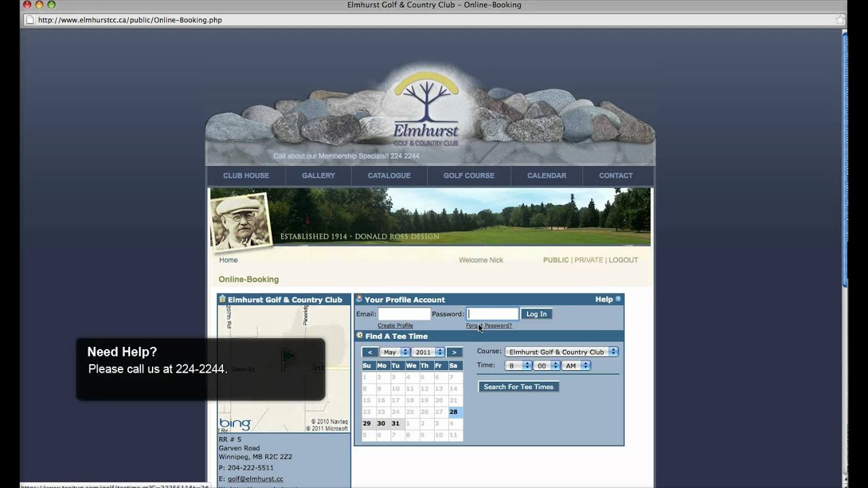The height and width of the screenshot is (488, 868).
Task: Open the year dropdown showing 2011
Action: pyautogui.click(x=429, y=352)
